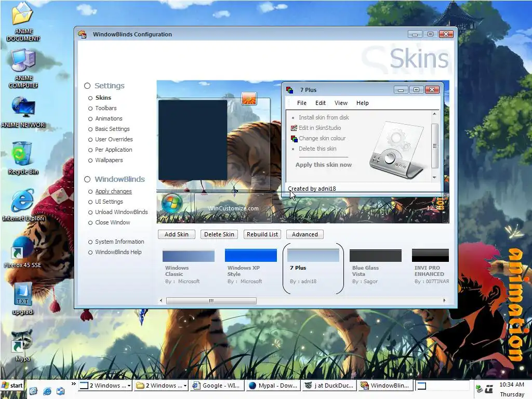Select the 7 Plus skin thumbnail

click(x=313, y=256)
